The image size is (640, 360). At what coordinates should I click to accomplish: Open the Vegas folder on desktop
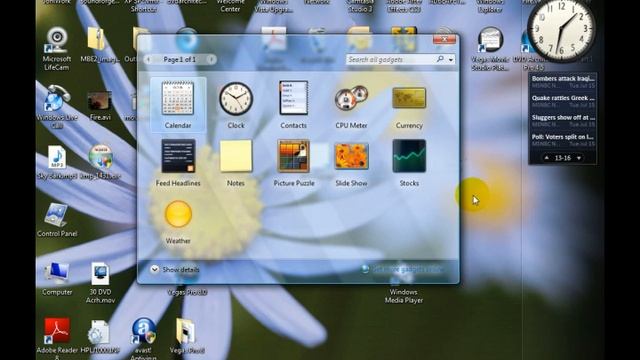click(187, 336)
